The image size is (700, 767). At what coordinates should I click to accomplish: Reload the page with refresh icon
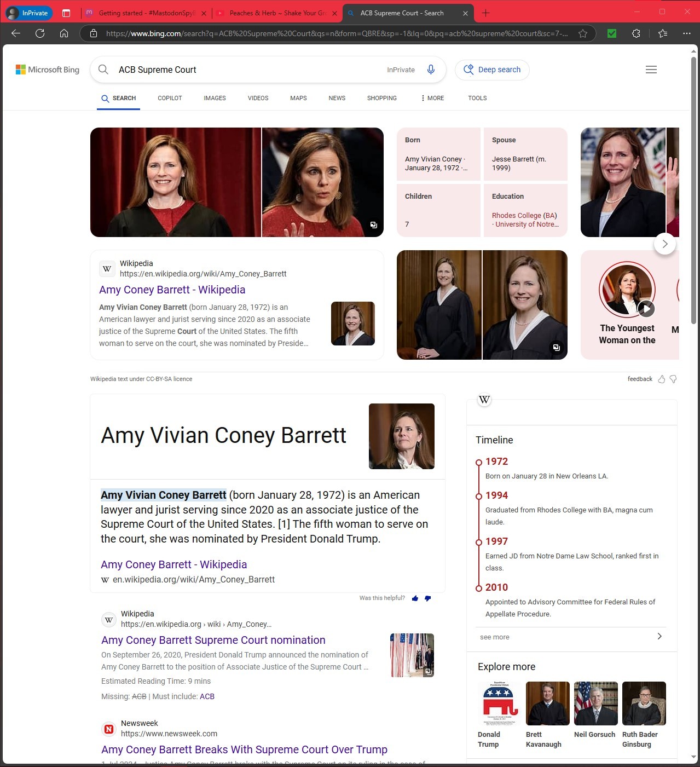click(x=40, y=33)
